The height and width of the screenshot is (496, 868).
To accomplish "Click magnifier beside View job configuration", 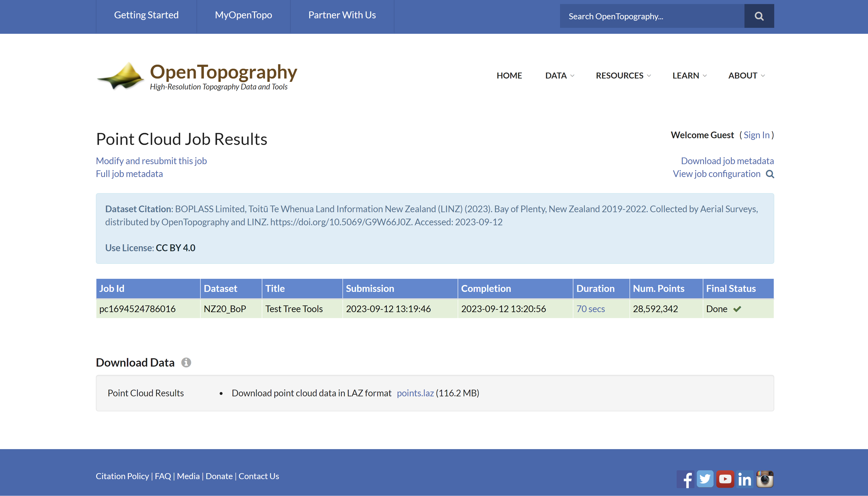I will 770,174.
